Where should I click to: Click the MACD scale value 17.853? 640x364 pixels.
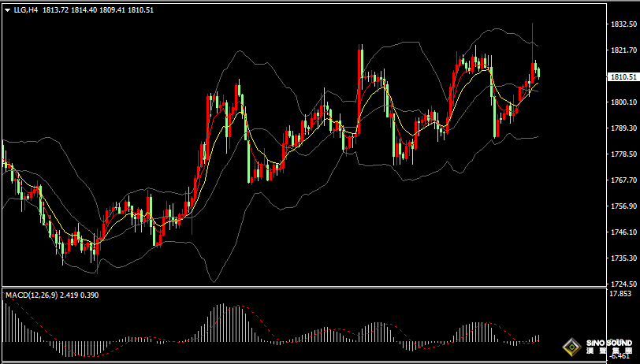pos(620,294)
